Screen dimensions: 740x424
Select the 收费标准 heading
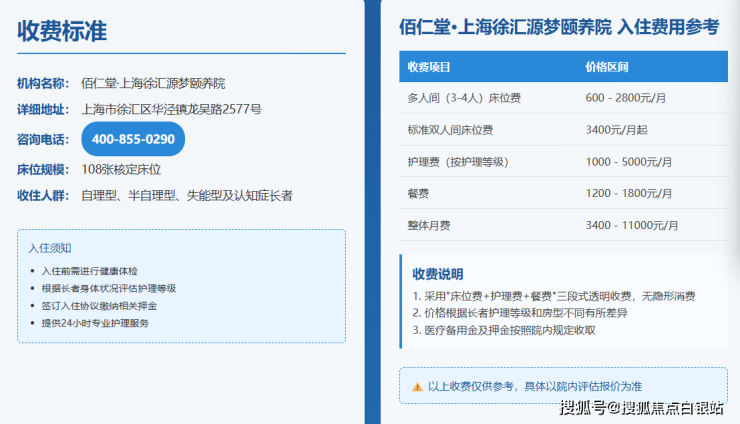62,31
